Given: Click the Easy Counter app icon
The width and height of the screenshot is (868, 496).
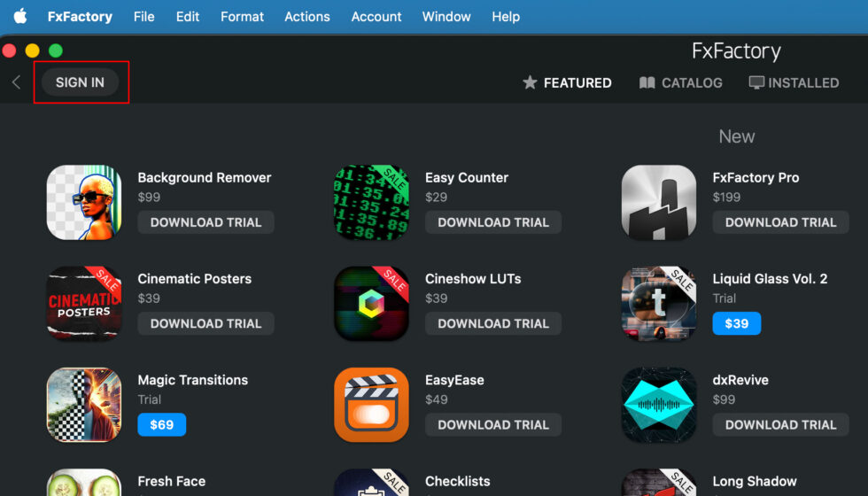Looking at the screenshot, I should (372, 203).
